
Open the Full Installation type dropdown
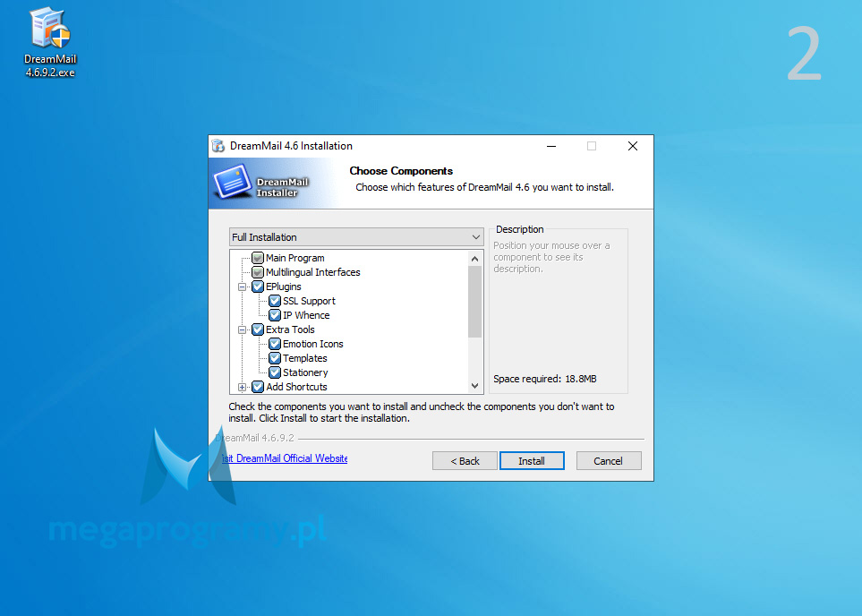(x=356, y=237)
